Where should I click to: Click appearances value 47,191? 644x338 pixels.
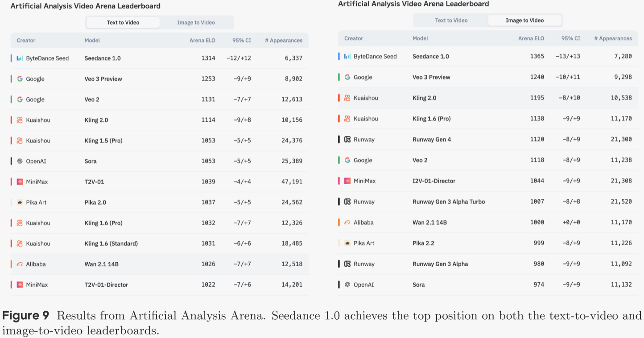pyautogui.click(x=292, y=182)
